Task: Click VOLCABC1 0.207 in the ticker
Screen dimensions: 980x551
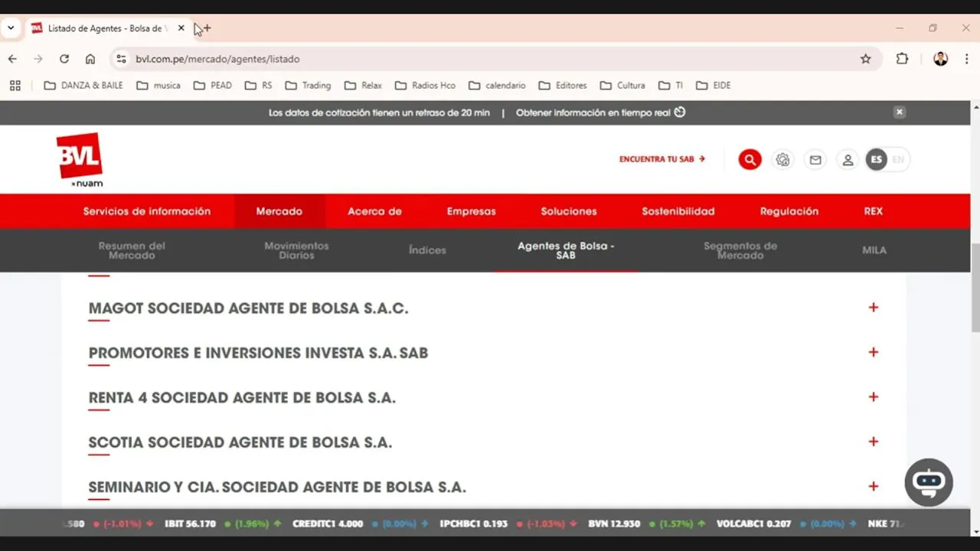Action: [753, 524]
